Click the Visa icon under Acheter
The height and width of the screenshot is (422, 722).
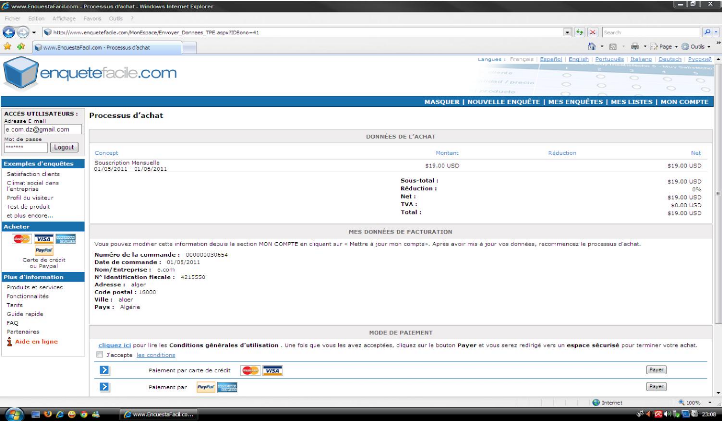pos(44,239)
